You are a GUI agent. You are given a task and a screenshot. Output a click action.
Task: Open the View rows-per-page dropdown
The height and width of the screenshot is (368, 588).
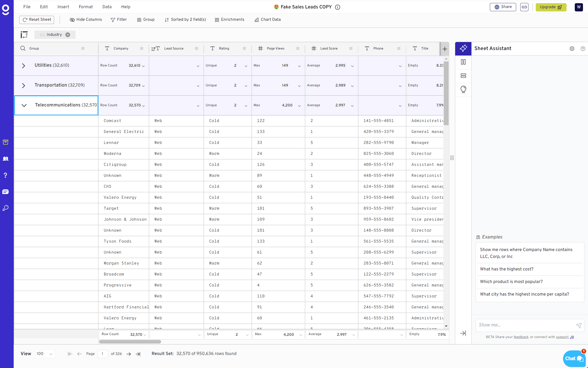coord(45,354)
